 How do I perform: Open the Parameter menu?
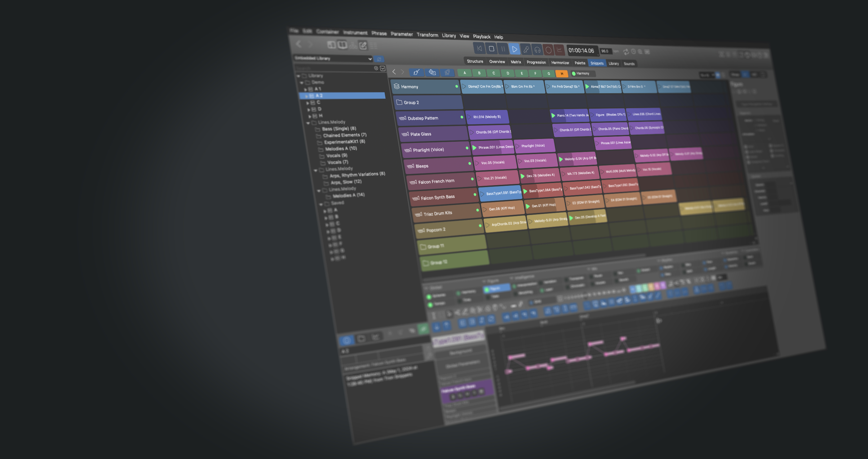coord(402,34)
